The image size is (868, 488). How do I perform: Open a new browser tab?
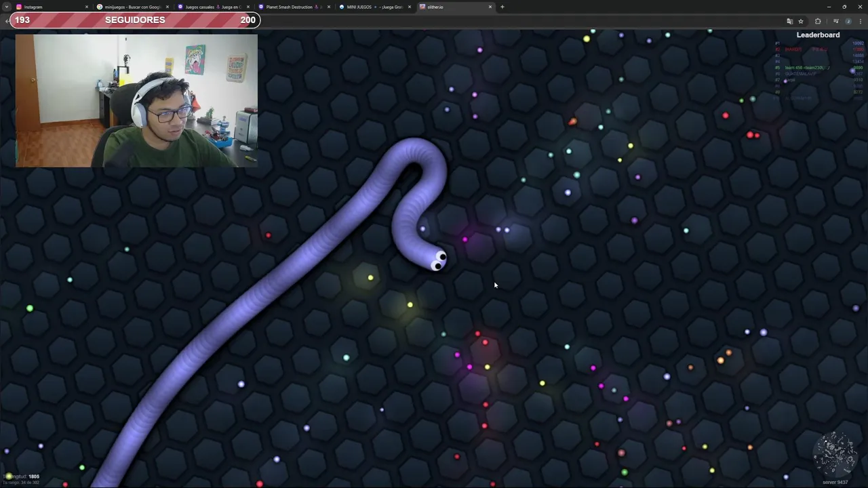coord(502,7)
